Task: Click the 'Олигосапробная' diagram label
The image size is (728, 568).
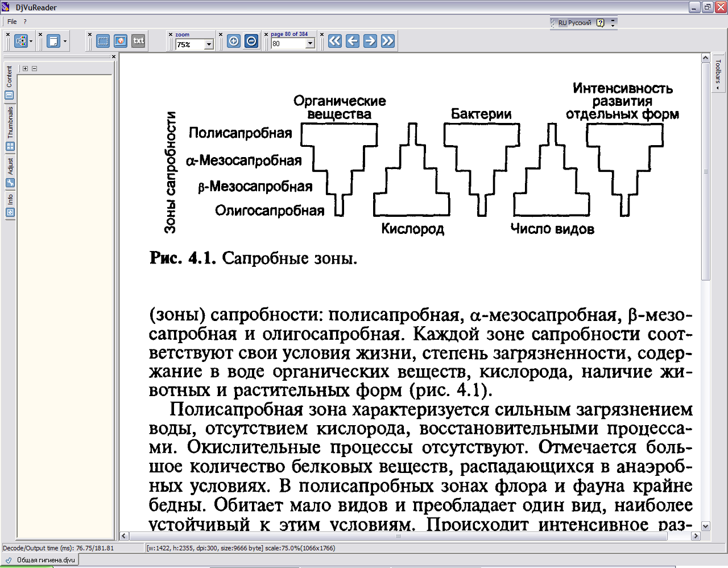Action: [x=270, y=211]
